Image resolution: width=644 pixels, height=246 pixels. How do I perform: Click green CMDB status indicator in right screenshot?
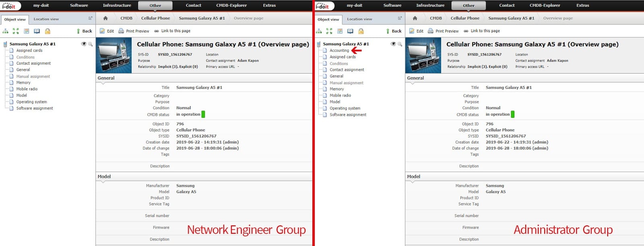(x=513, y=115)
